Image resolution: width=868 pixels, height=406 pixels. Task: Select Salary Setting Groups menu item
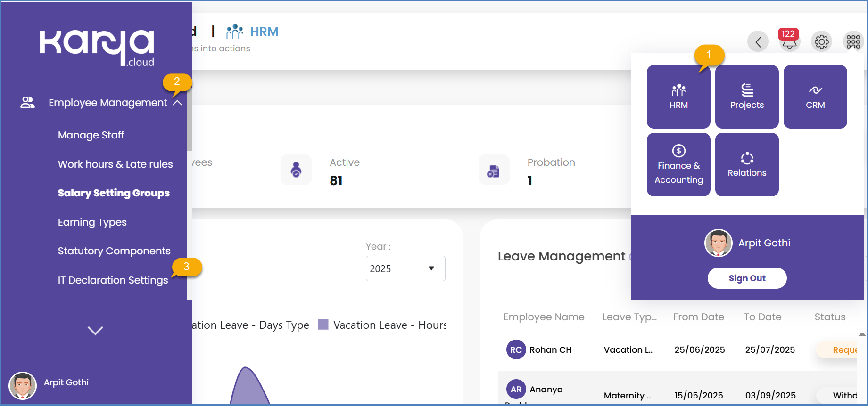point(114,193)
